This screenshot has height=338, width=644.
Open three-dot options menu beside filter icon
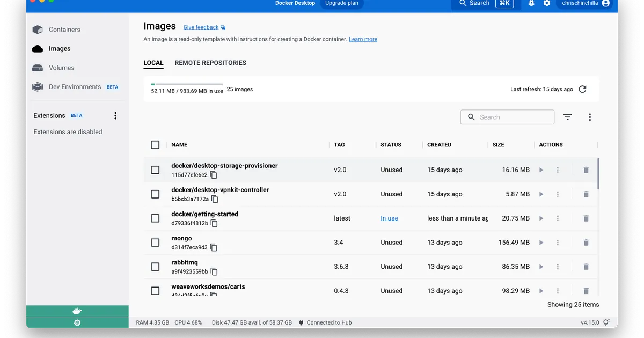(590, 117)
